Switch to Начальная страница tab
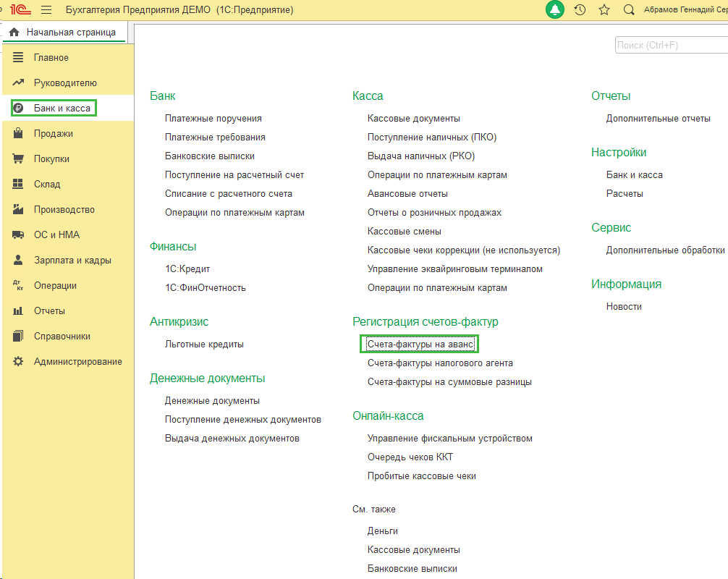The height and width of the screenshot is (579, 728). (x=64, y=32)
